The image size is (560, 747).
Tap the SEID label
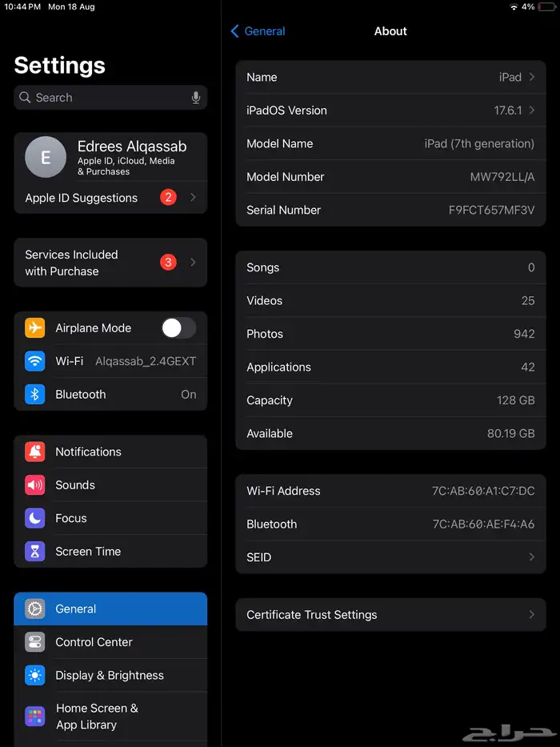(x=259, y=557)
